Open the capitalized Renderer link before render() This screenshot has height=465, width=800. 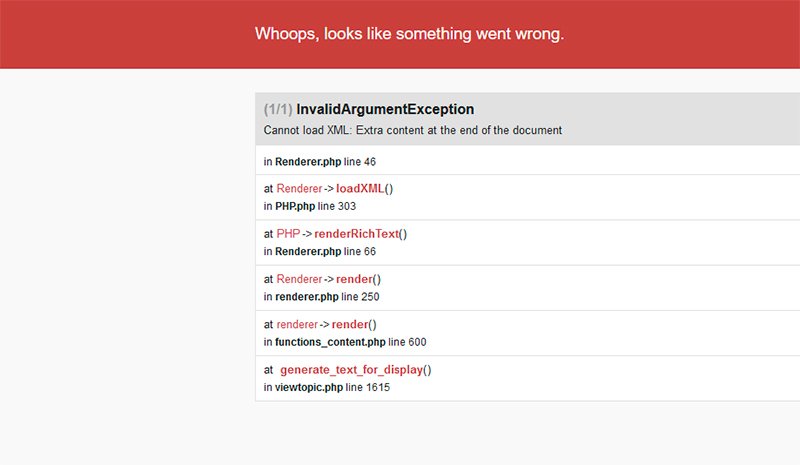[299, 279]
